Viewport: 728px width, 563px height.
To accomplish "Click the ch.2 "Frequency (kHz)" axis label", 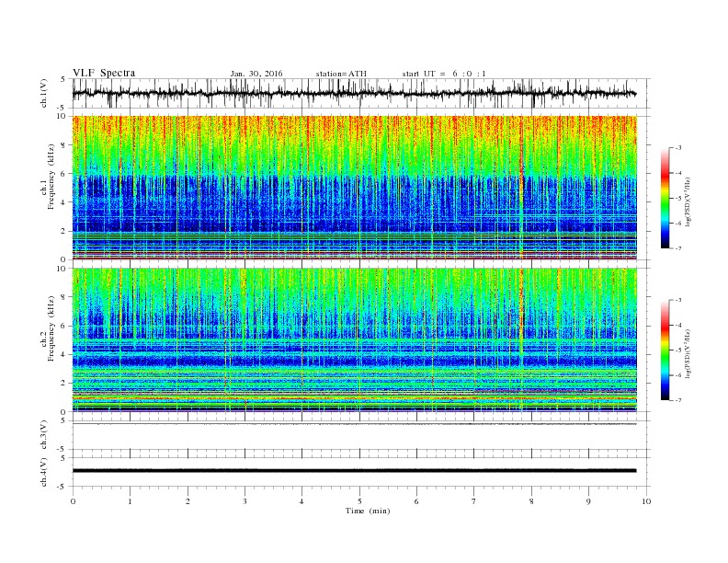I will pos(51,329).
